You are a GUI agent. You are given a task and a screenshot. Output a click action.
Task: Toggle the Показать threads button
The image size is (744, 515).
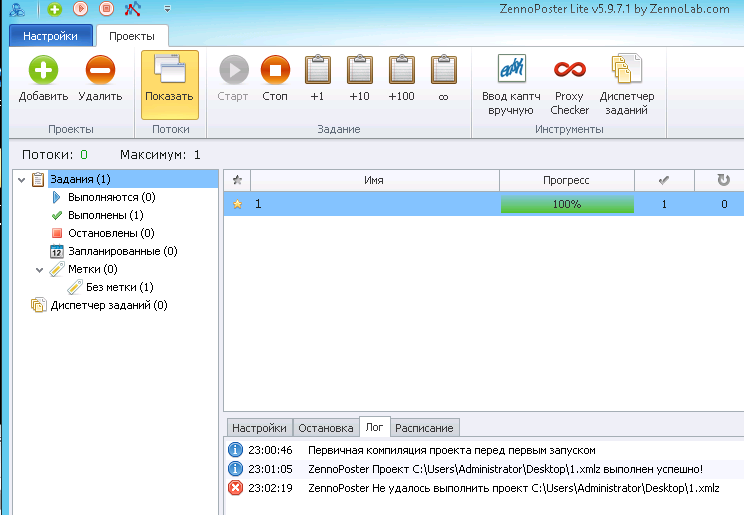coord(169,84)
